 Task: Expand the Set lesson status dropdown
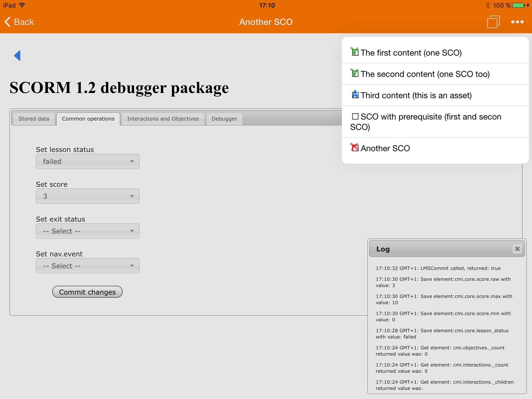87,161
